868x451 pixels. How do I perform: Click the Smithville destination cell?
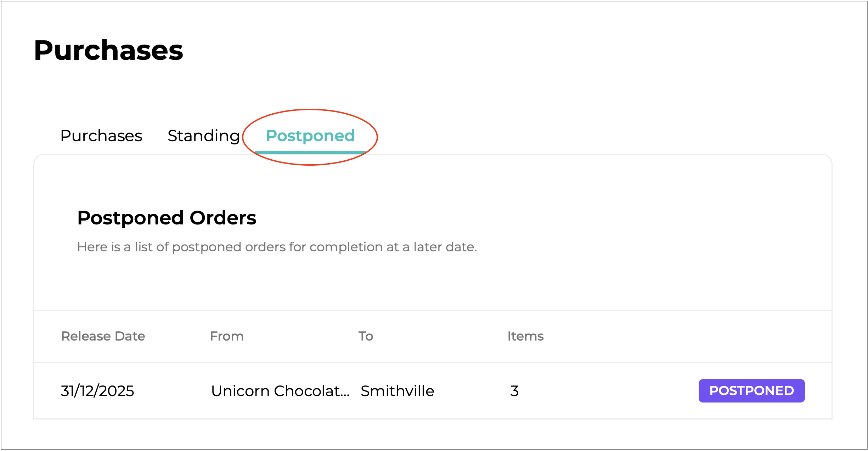coord(397,391)
